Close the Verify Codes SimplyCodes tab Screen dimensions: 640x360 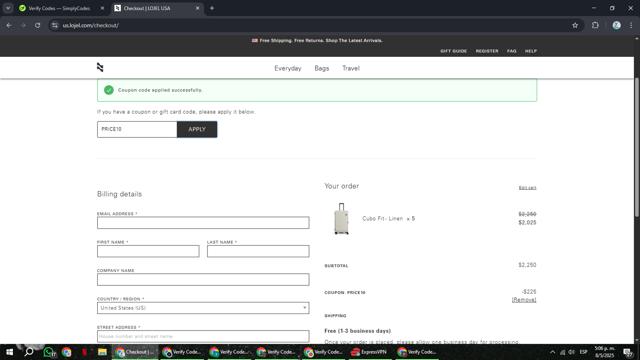(102, 8)
